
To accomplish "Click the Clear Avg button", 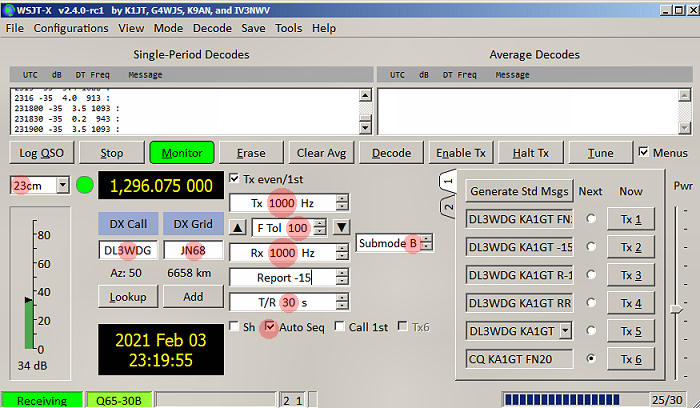I will [x=321, y=153].
